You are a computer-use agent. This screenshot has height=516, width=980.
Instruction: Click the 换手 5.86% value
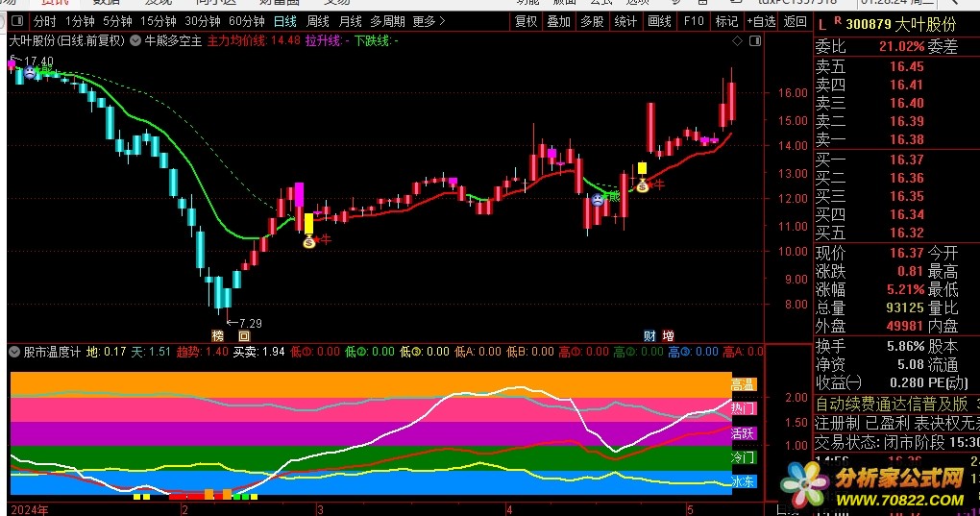click(905, 346)
